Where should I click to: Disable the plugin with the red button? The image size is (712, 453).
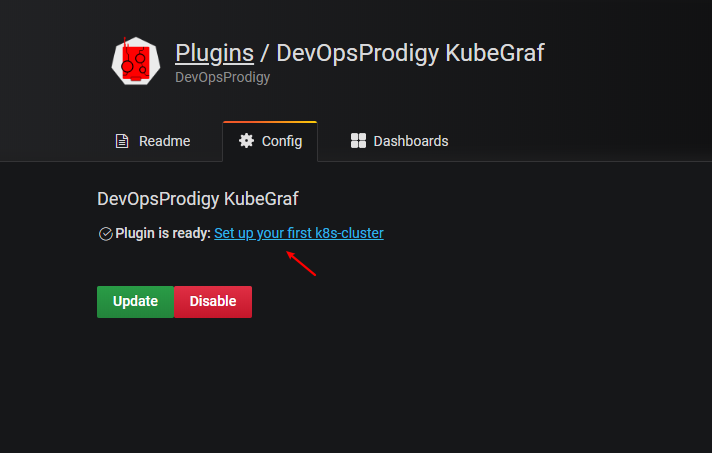[213, 302]
